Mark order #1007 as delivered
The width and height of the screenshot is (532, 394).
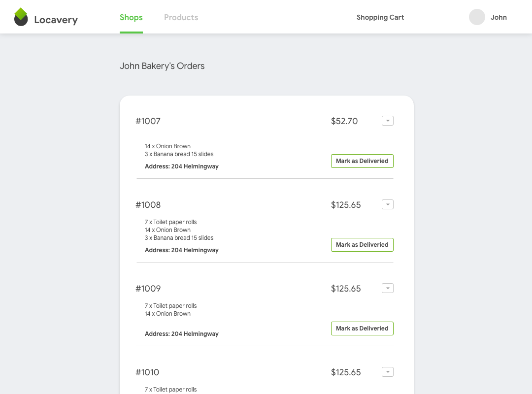[362, 161]
